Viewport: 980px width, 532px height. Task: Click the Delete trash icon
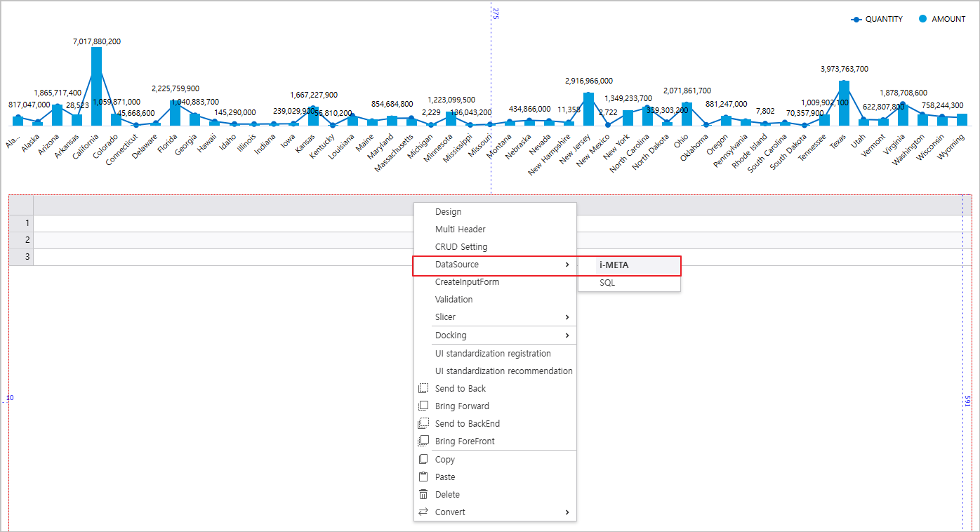tap(423, 494)
